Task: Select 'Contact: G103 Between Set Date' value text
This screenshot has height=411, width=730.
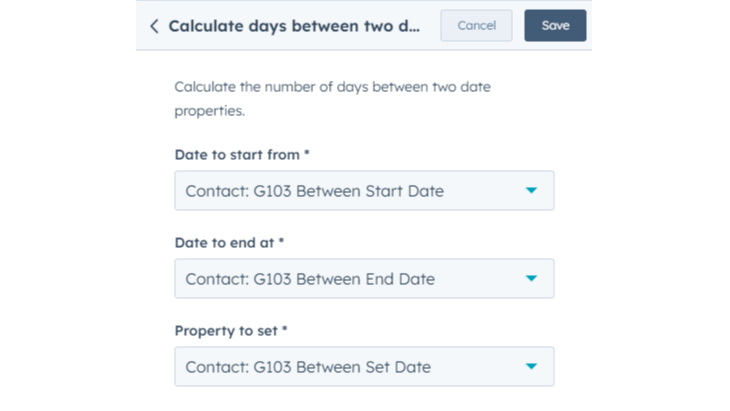Action: tap(308, 367)
